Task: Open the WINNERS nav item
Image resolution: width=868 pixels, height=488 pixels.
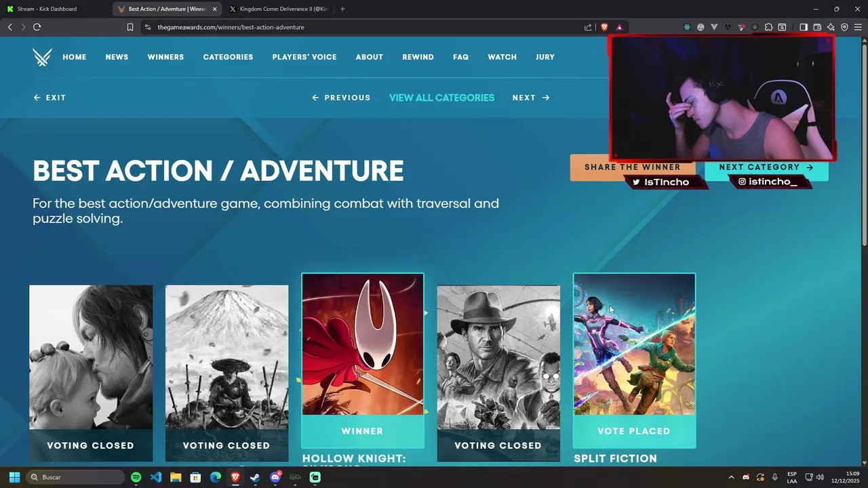Action: click(165, 57)
